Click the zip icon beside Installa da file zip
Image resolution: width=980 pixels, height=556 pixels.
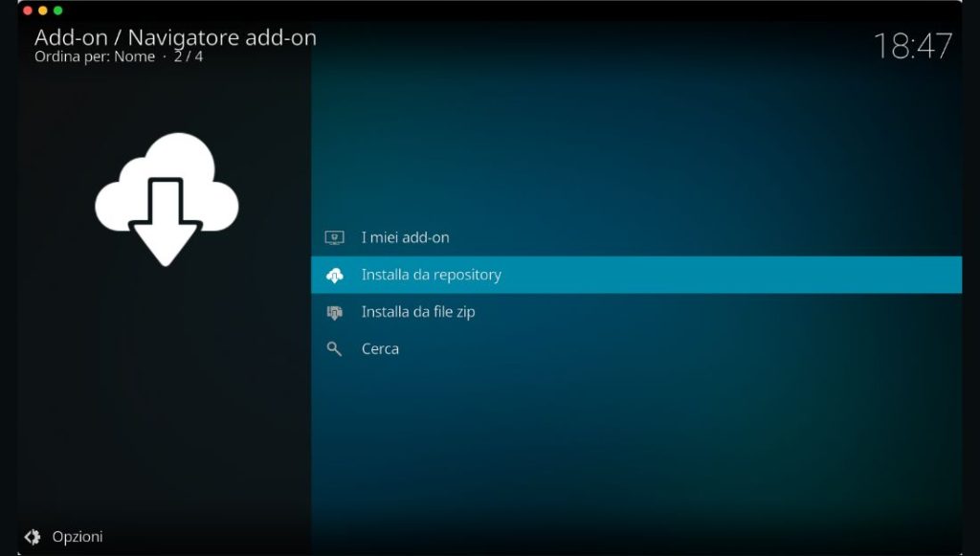click(x=334, y=312)
